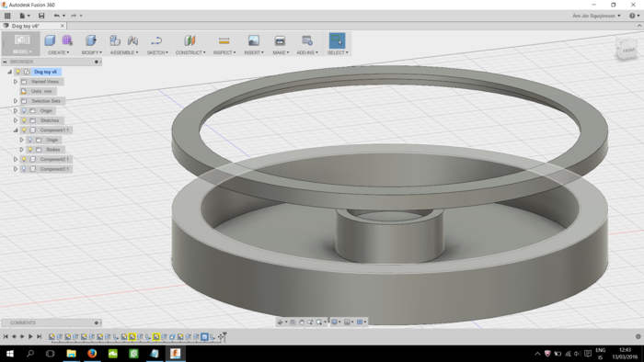644x362 pixels.
Task: Open the Model workspace dropdown
Action: tap(22, 43)
